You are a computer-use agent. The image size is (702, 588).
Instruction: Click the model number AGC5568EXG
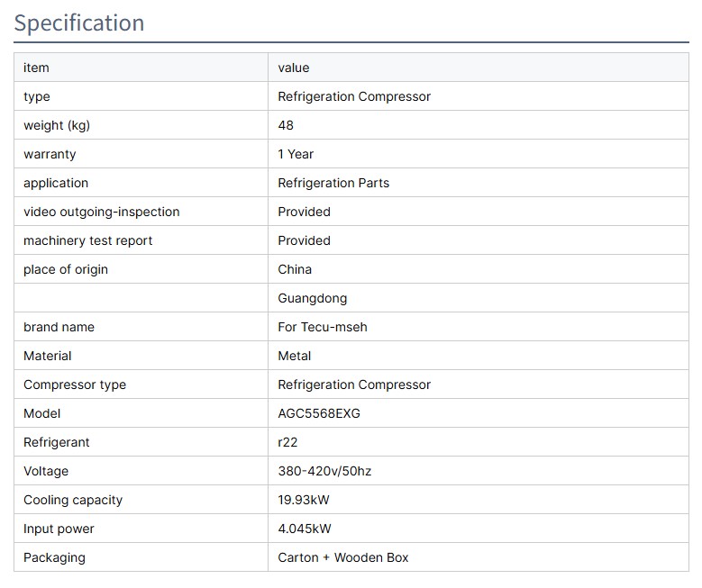click(319, 413)
